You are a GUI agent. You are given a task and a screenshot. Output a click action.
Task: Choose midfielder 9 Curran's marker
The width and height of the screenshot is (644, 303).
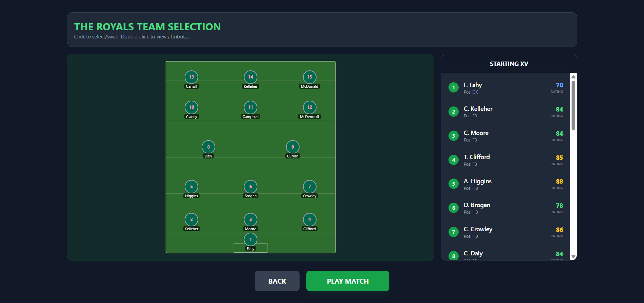coord(292,147)
